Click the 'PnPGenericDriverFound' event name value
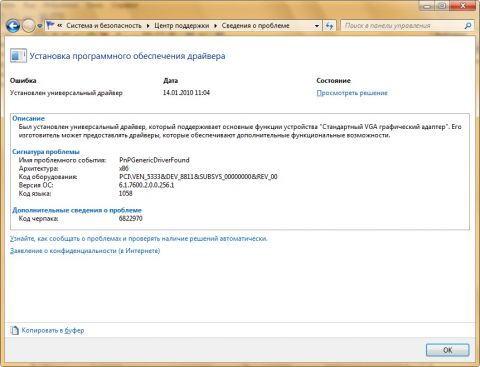The height and width of the screenshot is (367, 480). tap(154, 160)
